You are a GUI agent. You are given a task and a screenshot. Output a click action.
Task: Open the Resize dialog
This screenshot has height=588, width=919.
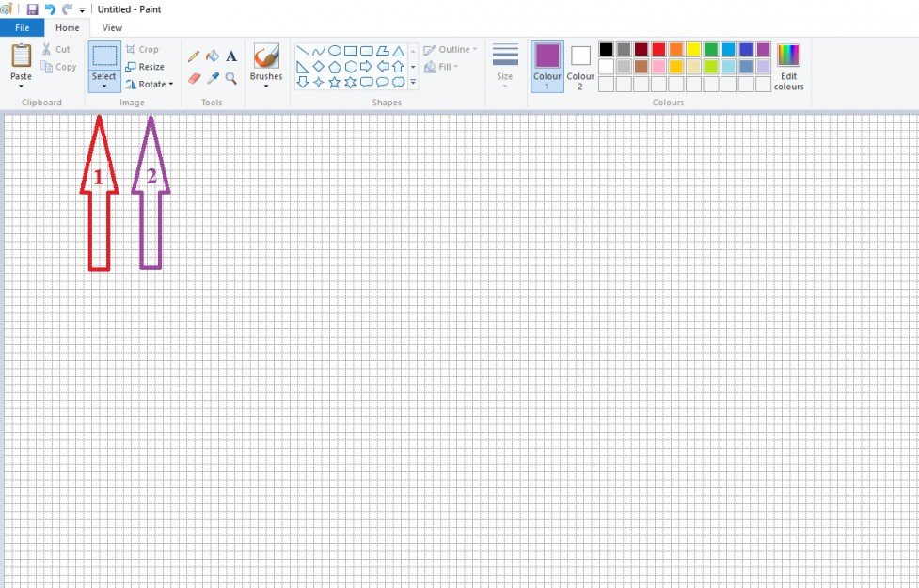click(145, 67)
